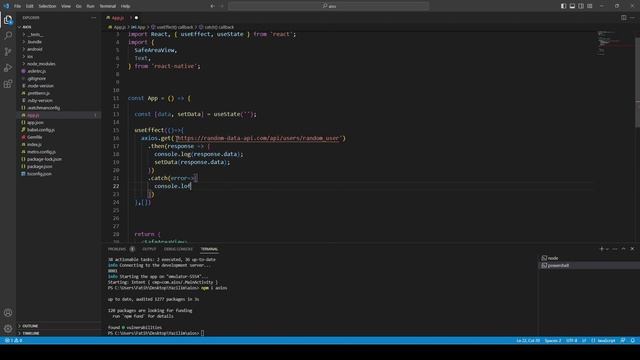Open the File menu
640x360 pixels.
pos(17,6)
